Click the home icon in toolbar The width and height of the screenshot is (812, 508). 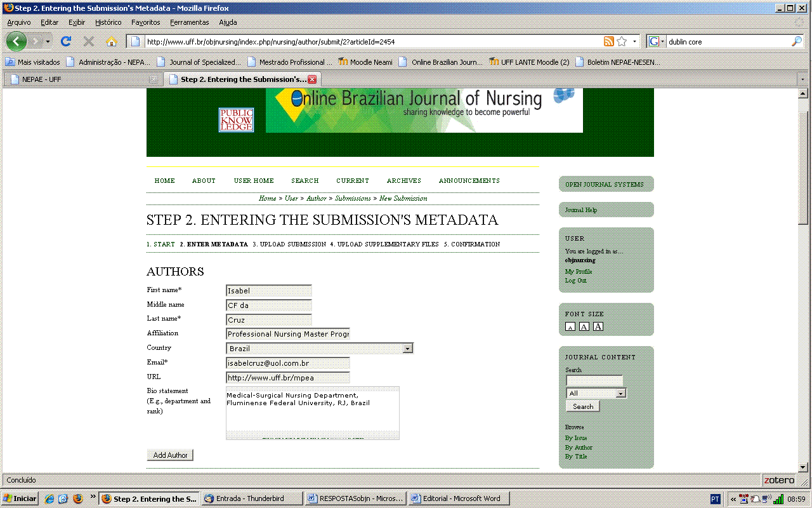coord(112,41)
